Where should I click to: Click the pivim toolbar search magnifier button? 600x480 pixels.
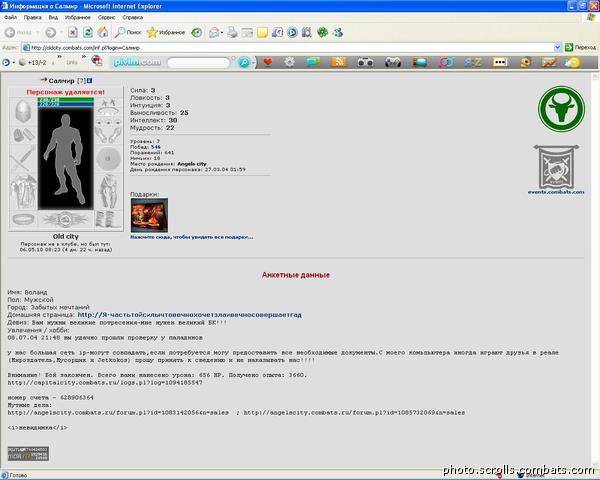[244, 62]
